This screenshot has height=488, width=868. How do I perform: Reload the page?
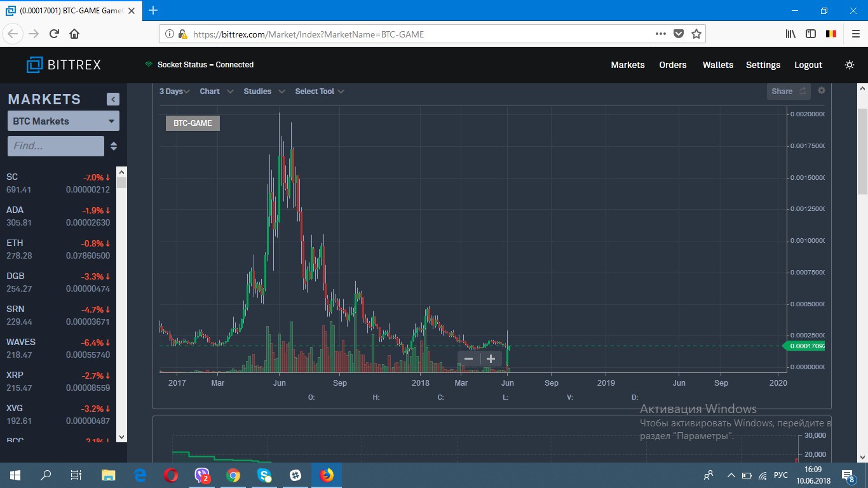point(55,34)
